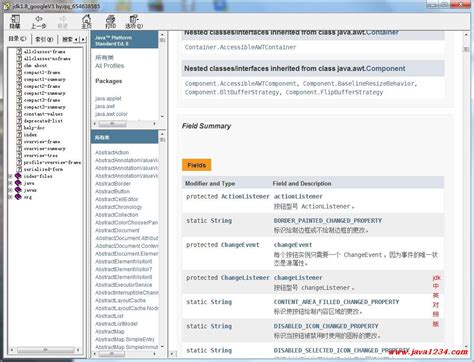Viewport: 474px width, 362px height.
Task: Open the Home (主页) page icon
Action: tap(86, 19)
